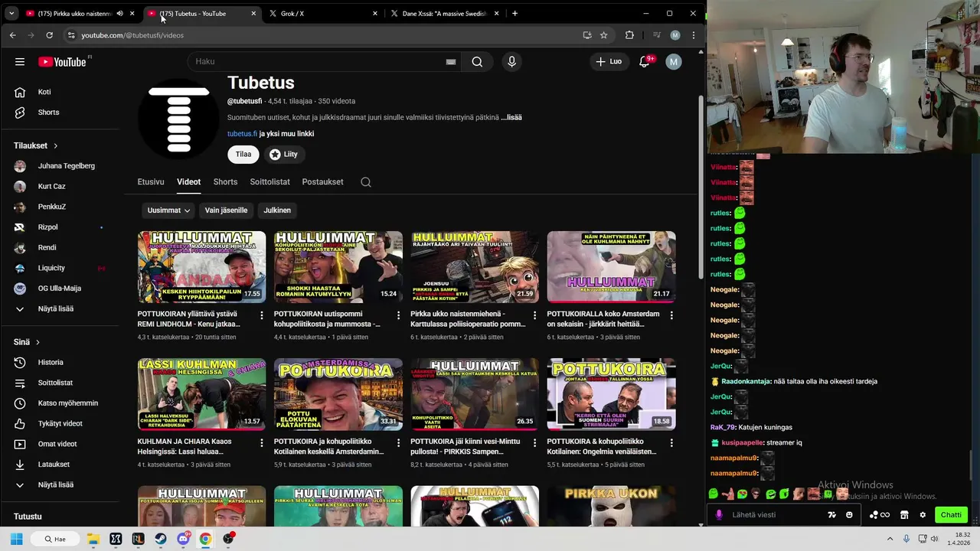The width and height of the screenshot is (980, 551).
Task: Open the tubetus.fi link
Action: [x=242, y=134]
